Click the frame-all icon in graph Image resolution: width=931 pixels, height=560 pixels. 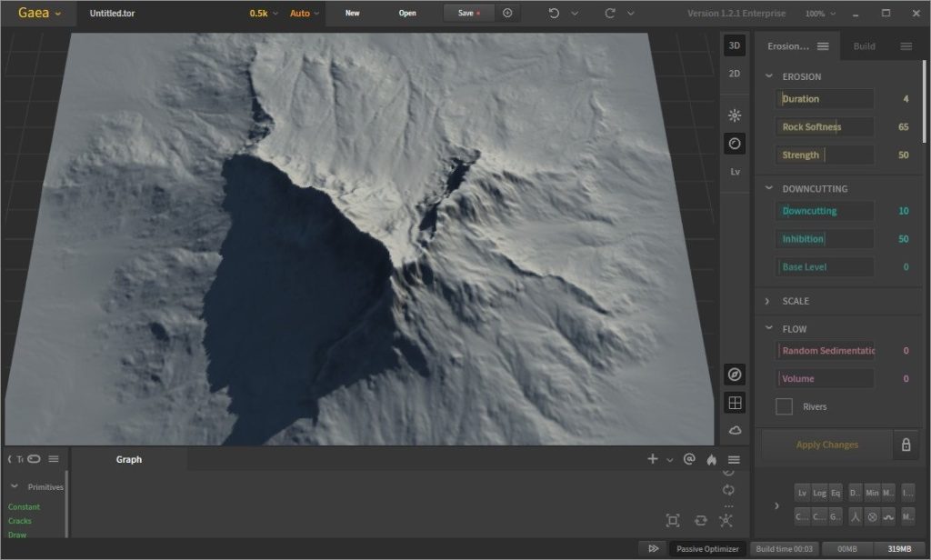pyautogui.click(x=673, y=520)
